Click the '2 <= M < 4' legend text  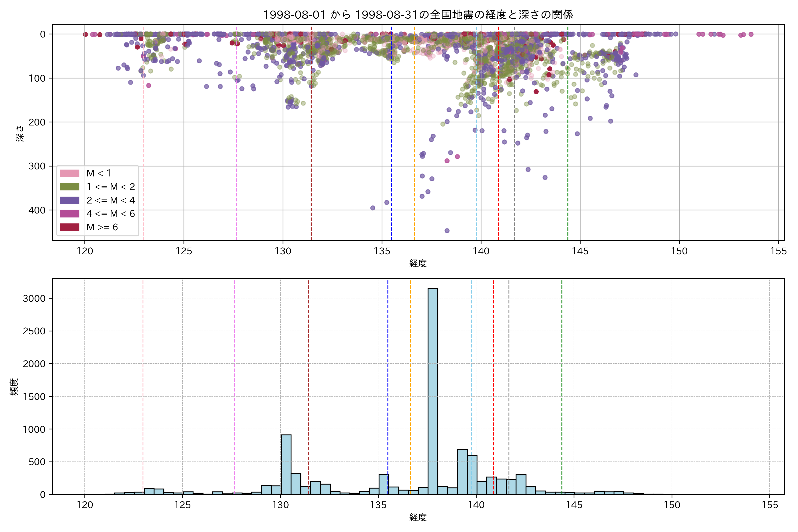tap(111, 200)
